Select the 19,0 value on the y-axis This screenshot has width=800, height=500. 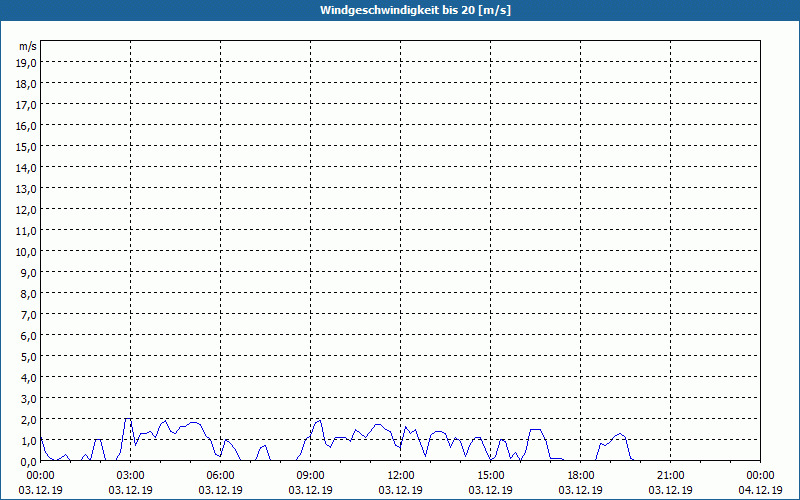point(26,62)
